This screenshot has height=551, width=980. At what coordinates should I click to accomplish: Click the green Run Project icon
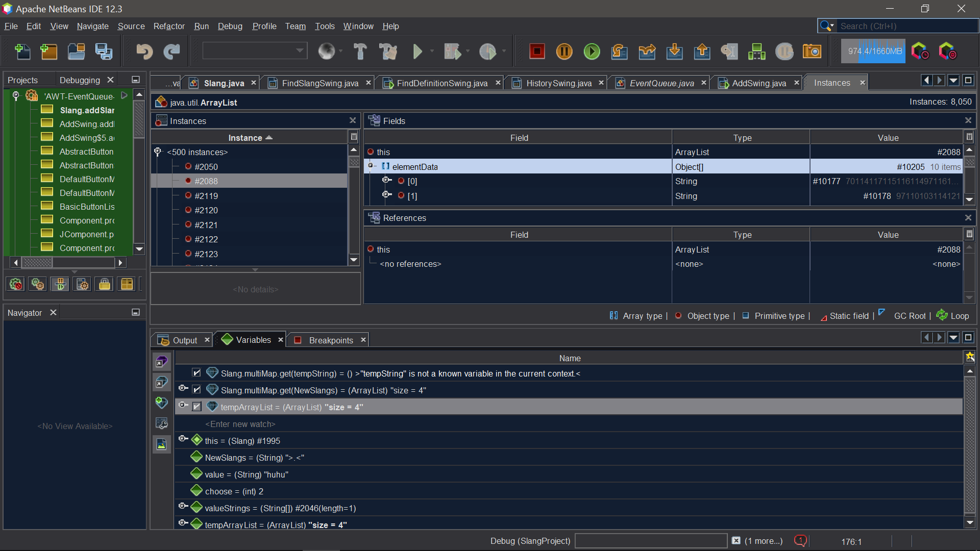point(418,52)
